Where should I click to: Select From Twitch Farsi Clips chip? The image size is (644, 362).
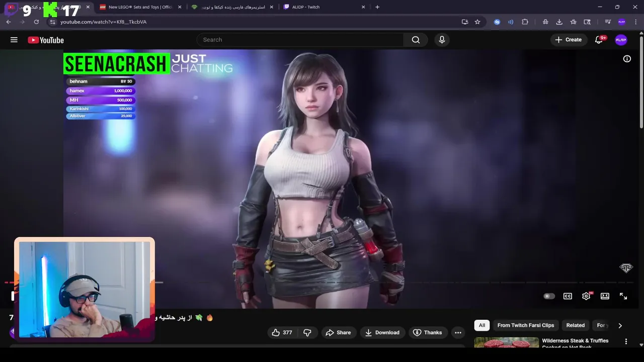tap(525, 325)
